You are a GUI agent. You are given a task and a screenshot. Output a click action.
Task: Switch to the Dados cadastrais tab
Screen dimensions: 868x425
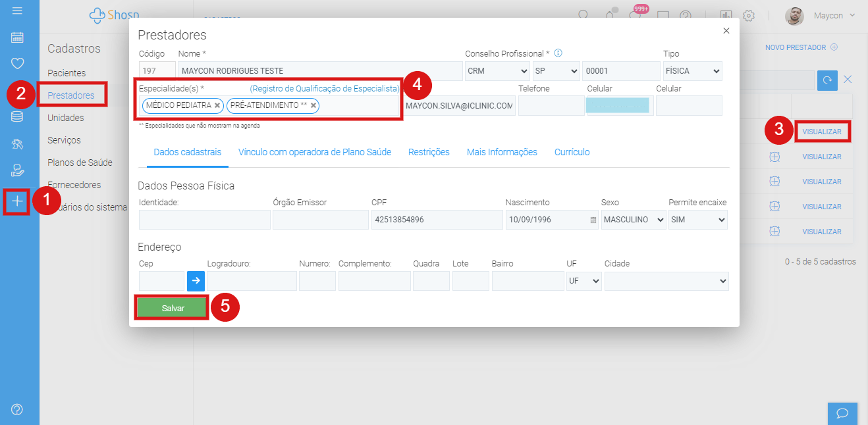[188, 152]
